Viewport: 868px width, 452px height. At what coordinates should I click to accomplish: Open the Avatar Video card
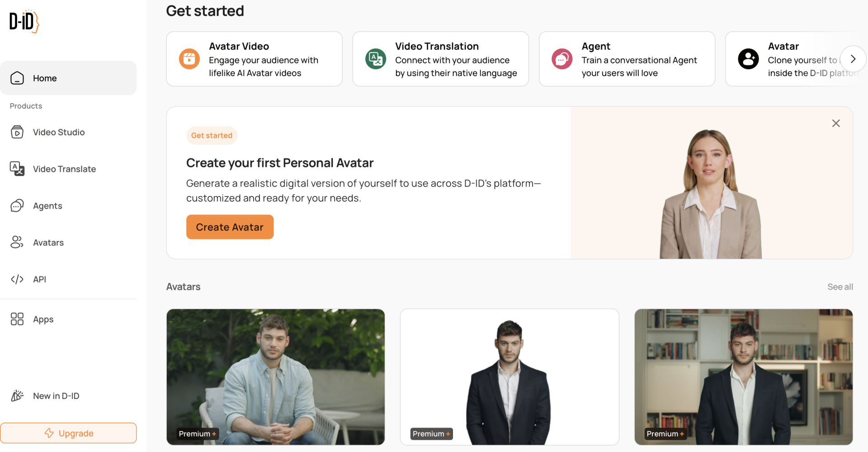pyautogui.click(x=254, y=59)
